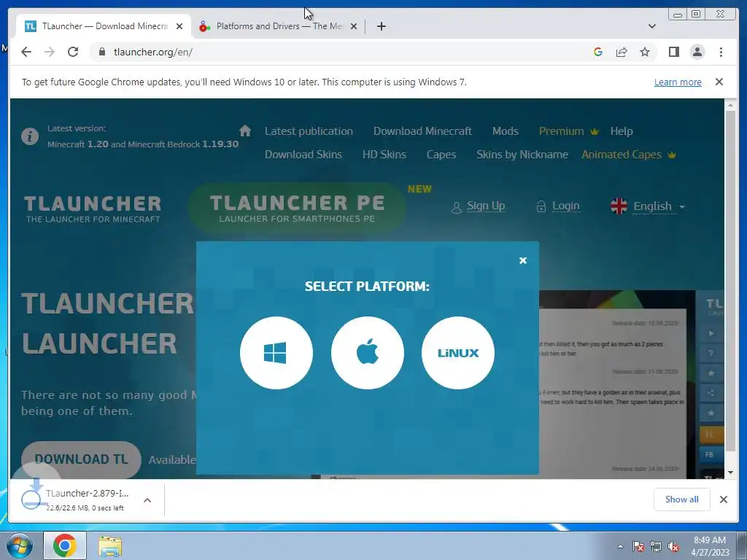747x560 pixels.
Task: Open the Windows Start button
Action: click(19, 545)
